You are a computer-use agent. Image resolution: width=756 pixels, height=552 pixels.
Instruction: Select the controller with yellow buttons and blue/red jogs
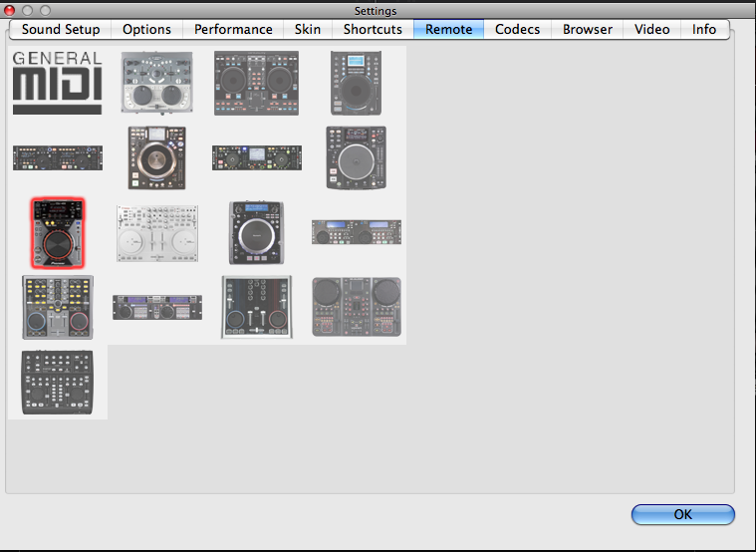click(58, 307)
